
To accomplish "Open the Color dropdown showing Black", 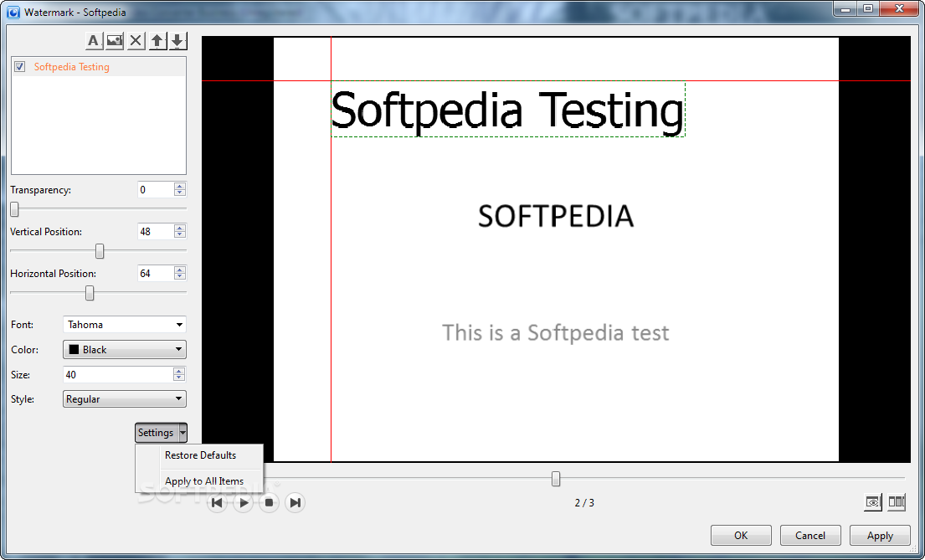I will coord(125,349).
